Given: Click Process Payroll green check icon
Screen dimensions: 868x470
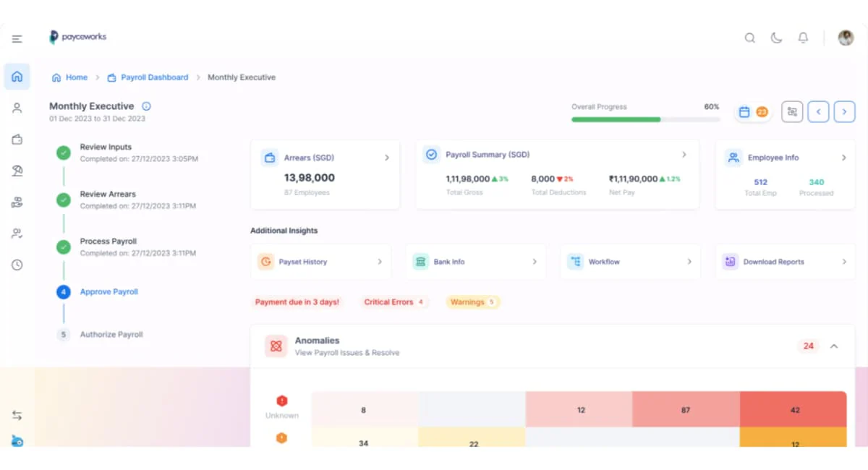Looking at the screenshot, I should (x=64, y=247).
